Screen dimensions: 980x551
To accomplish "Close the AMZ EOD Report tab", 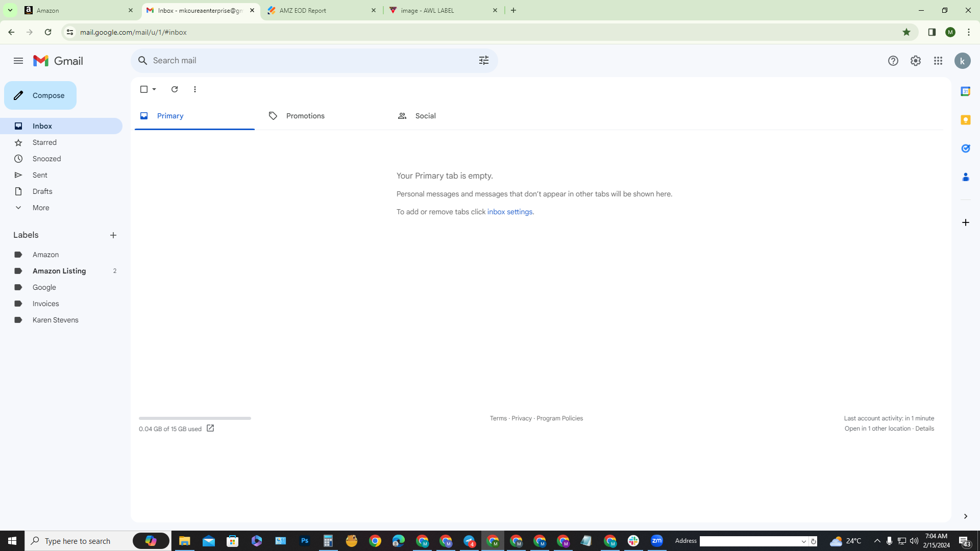I will tap(374, 10).
